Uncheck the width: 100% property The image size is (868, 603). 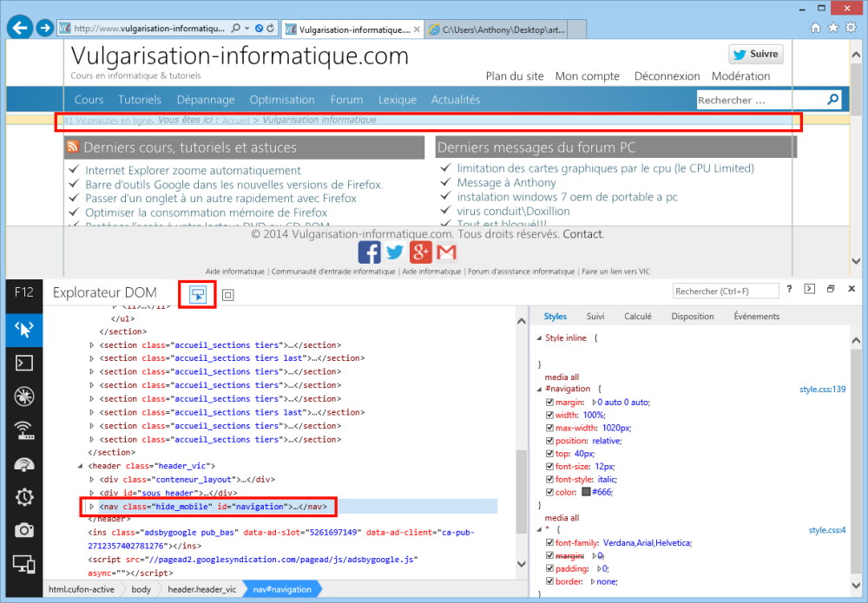coord(549,415)
